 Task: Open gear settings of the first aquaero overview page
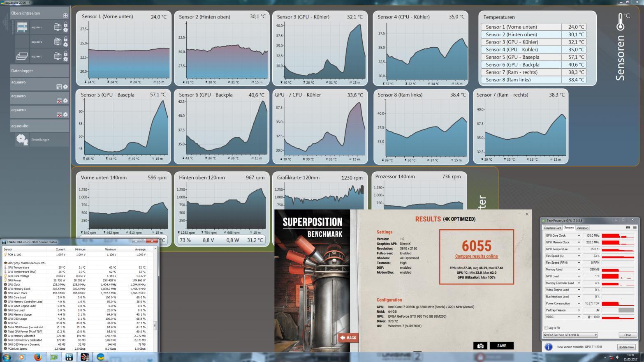65,30
